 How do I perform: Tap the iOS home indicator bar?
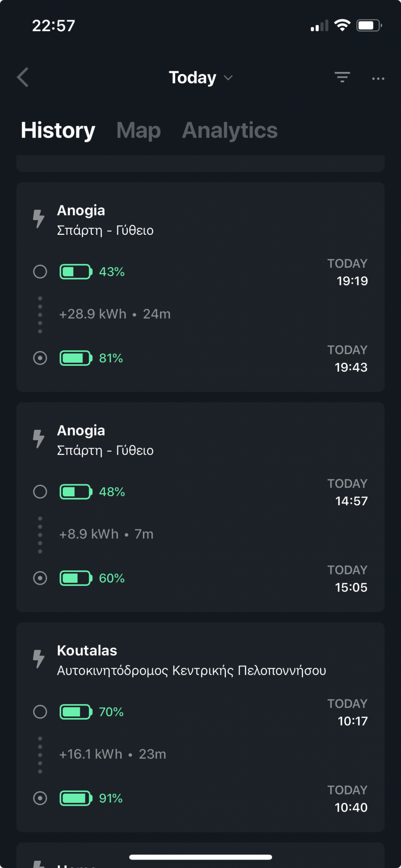coord(200,857)
